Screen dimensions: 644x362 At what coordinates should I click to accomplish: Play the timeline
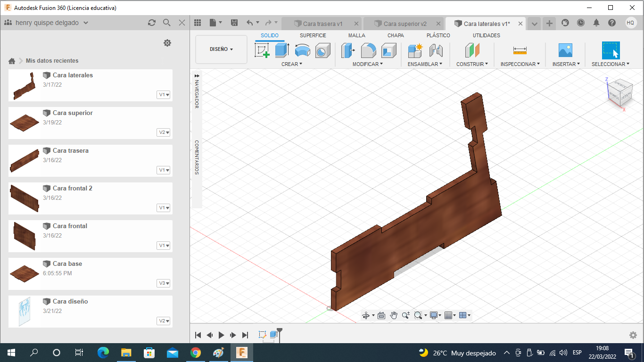[222, 335]
